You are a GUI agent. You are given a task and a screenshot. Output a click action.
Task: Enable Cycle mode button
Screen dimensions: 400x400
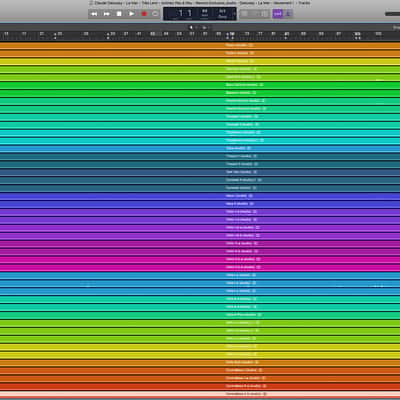click(x=155, y=14)
